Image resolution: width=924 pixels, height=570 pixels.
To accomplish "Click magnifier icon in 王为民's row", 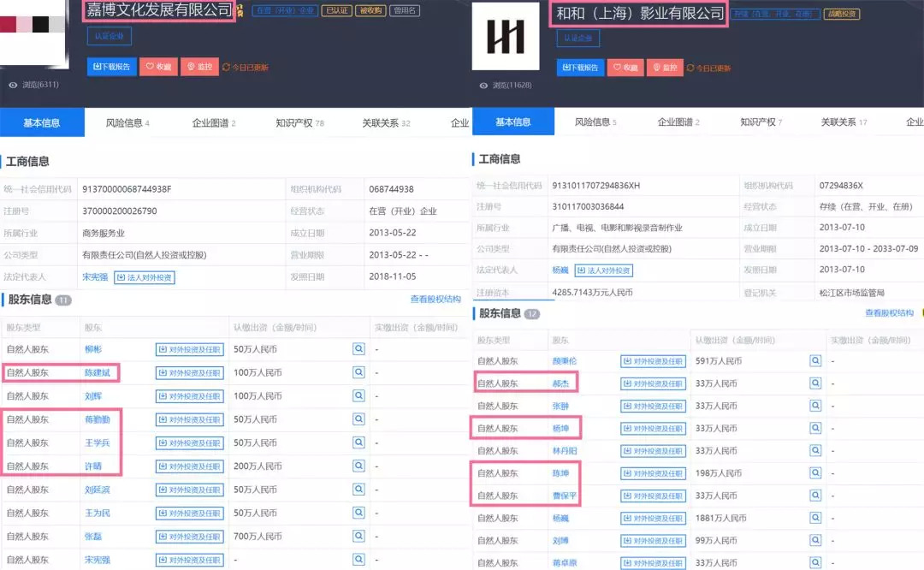I will (358, 513).
